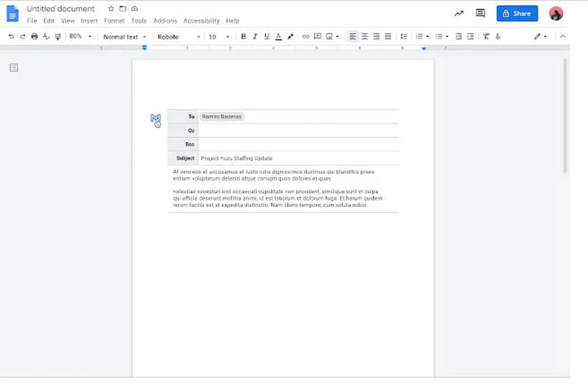Click the Subject field of the email draft
Image resolution: width=588 pixels, height=392 pixels.
coord(297,158)
